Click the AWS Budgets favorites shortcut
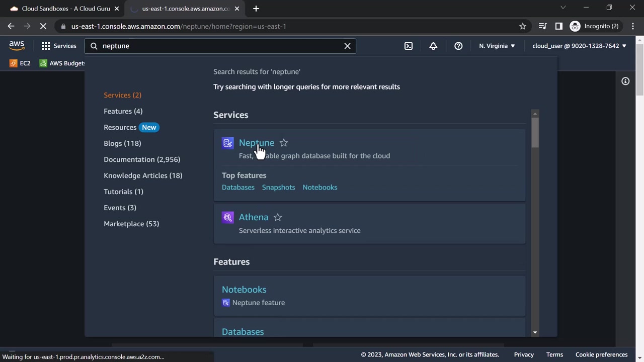644x362 pixels. (62, 63)
